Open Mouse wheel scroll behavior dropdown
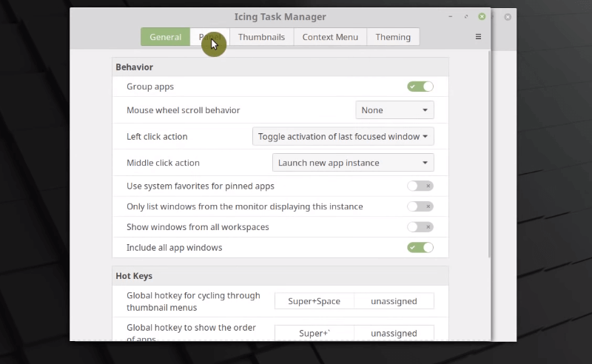592x364 pixels. (394, 110)
